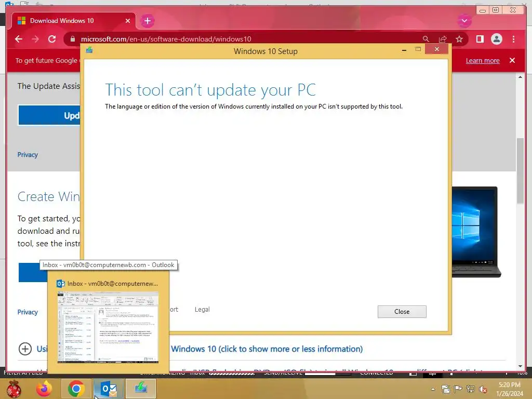Open the Chrome profile avatar
This screenshot has width=532, height=399.
pos(496,39)
